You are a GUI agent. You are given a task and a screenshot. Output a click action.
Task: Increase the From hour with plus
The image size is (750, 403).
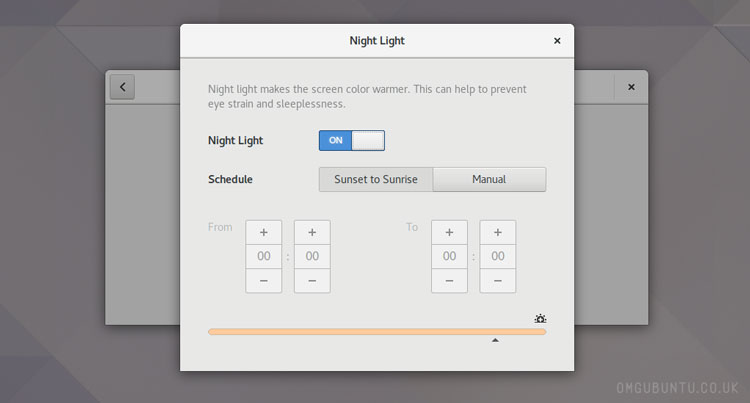click(x=264, y=232)
